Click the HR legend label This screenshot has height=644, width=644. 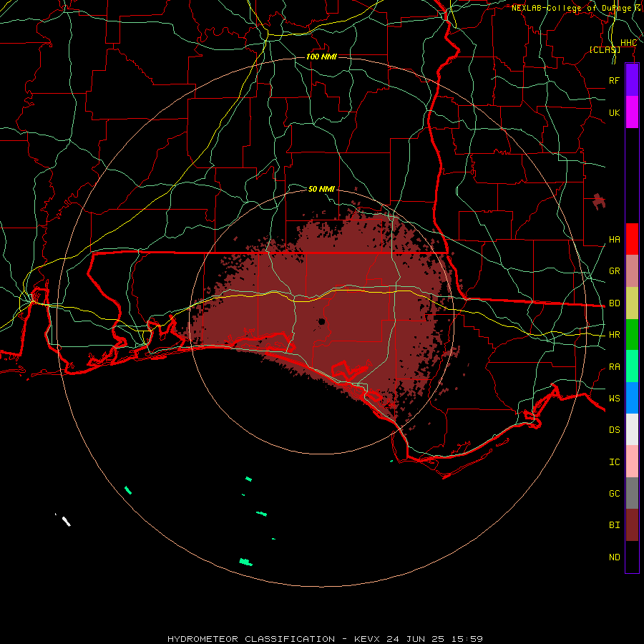[x=614, y=334]
